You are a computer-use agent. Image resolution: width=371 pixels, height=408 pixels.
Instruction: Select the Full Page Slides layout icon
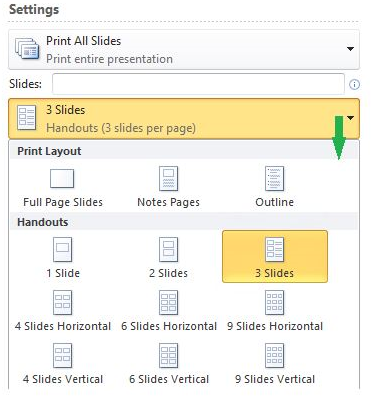[x=62, y=179]
